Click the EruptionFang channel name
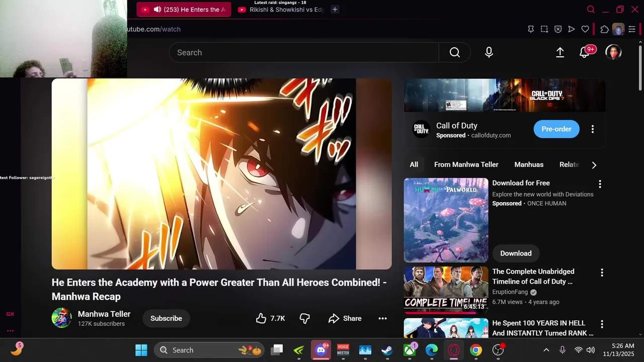Viewport: 644px width, 362px height. pos(510,292)
